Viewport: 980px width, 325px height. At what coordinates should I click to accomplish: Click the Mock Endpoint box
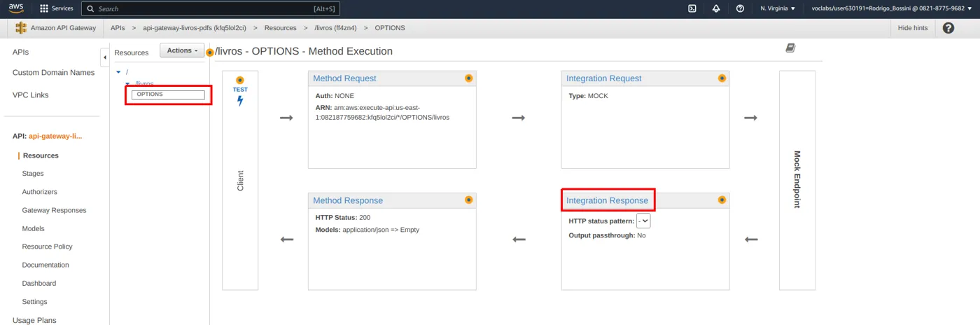pyautogui.click(x=797, y=180)
